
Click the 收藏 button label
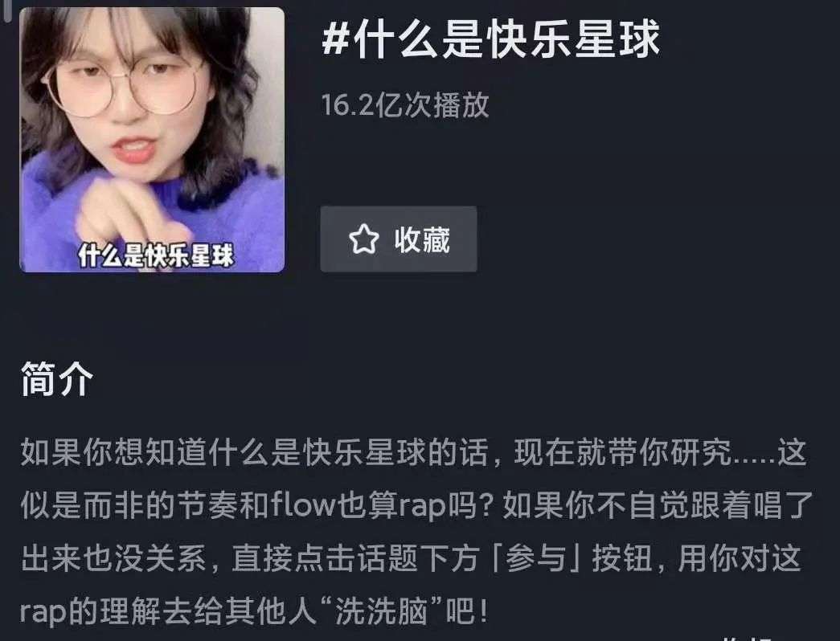[x=422, y=239]
